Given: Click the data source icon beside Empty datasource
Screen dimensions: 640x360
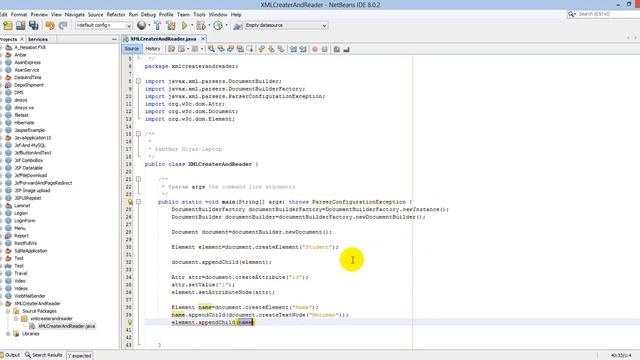Looking at the screenshot, I should pyautogui.click(x=238, y=26).
